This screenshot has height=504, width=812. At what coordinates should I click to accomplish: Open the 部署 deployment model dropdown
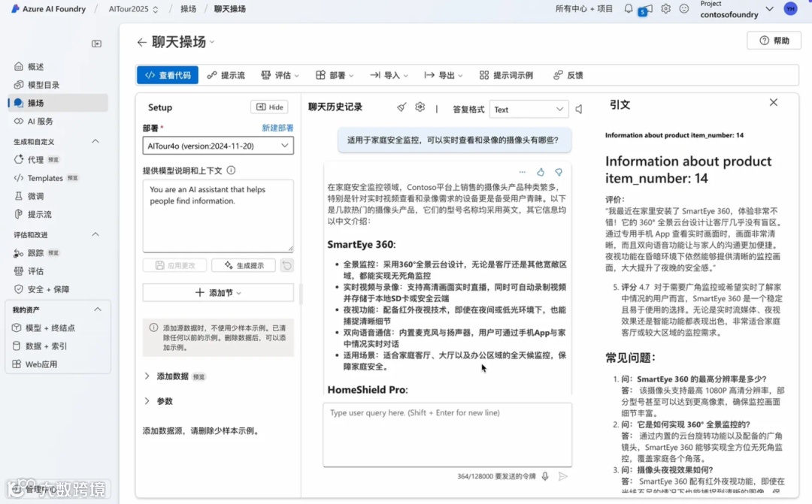coord(218,146)
